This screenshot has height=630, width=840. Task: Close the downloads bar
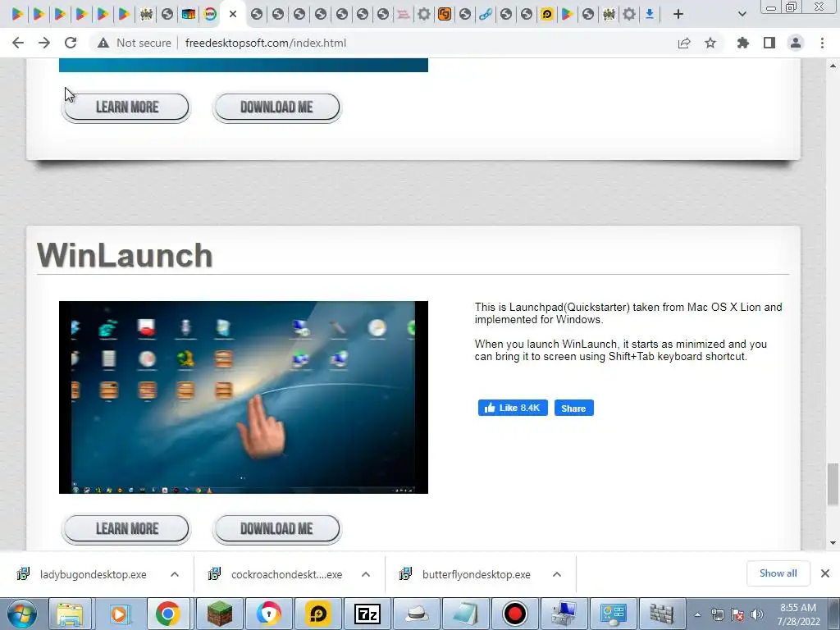coord(825,573)
